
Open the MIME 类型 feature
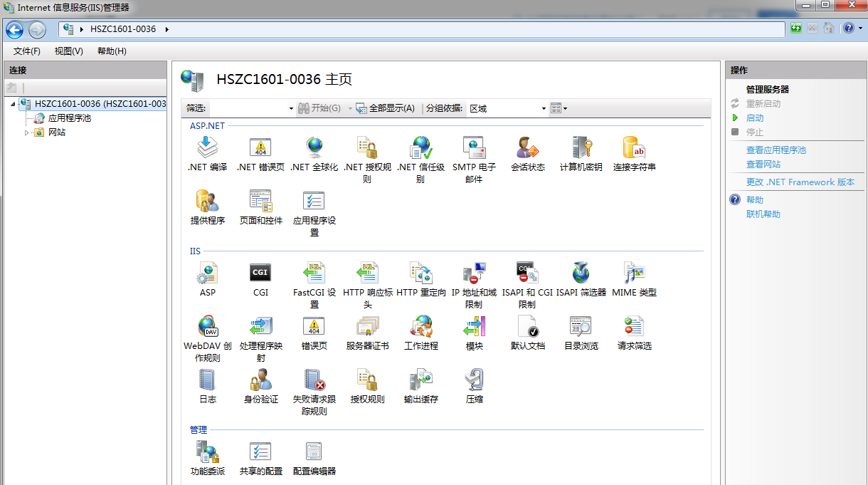[x=634, y=280]
